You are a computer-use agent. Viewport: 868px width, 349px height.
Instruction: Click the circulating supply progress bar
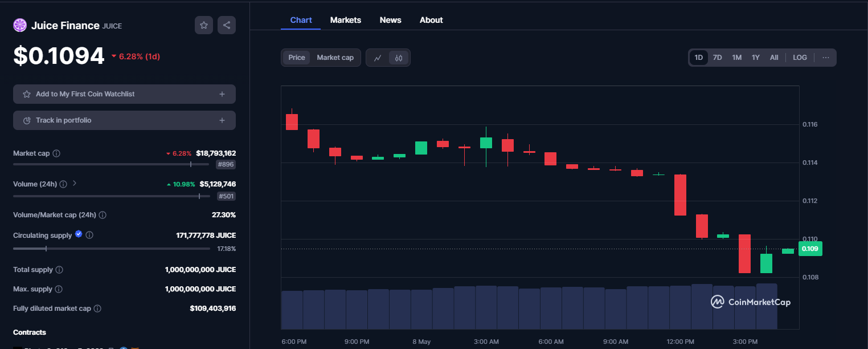[x=111, y=249]
